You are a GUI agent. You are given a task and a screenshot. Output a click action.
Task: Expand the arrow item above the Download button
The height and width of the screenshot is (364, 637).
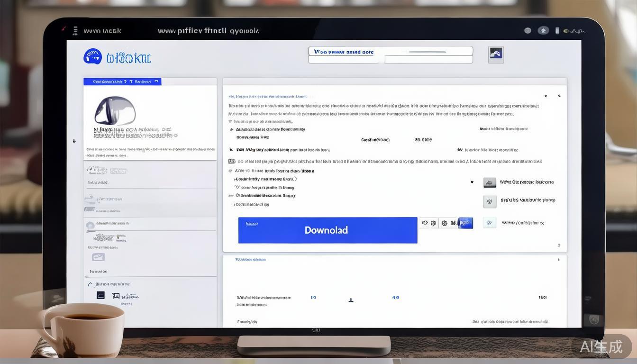coord(234,205)
